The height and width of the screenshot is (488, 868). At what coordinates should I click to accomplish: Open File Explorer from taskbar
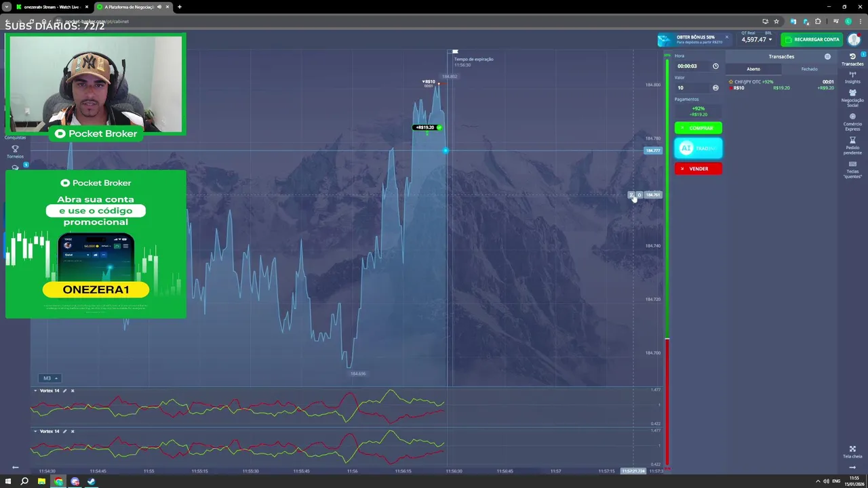pyautogui.click(x=41, y=481)
